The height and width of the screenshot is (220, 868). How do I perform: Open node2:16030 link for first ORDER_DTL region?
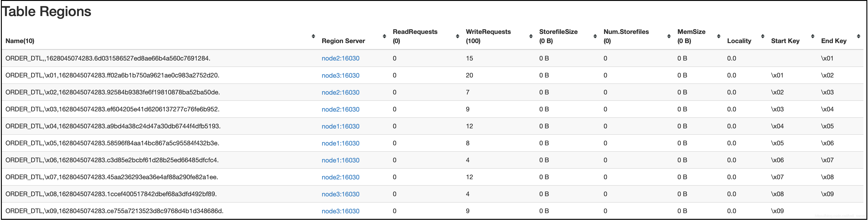[x=340, y=58]
